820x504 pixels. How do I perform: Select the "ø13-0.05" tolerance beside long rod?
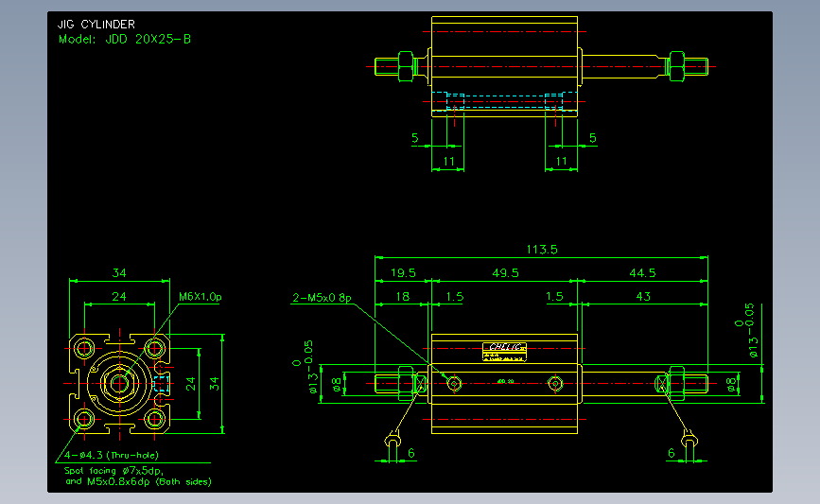pyautogui.click(x=745, y=330)
